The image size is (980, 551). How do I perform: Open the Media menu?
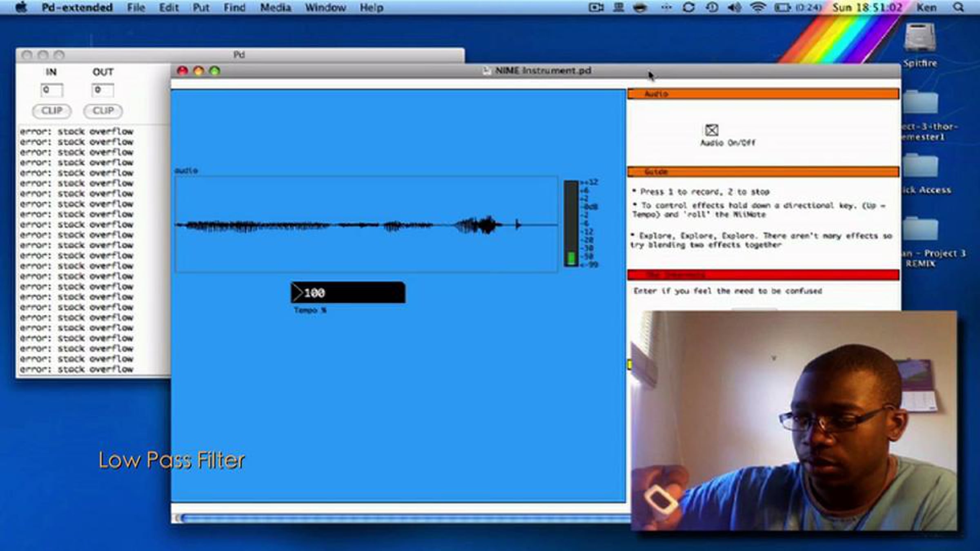click(276, 7)
